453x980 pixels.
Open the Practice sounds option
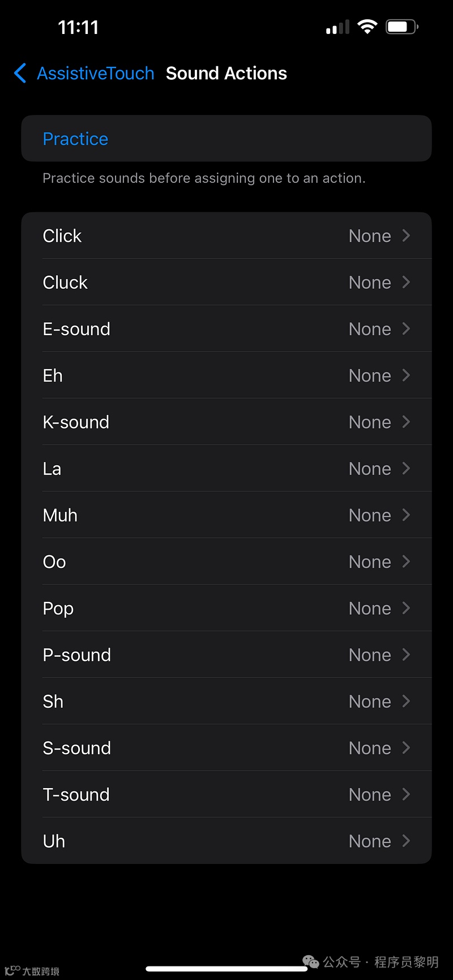pos(75,139)
